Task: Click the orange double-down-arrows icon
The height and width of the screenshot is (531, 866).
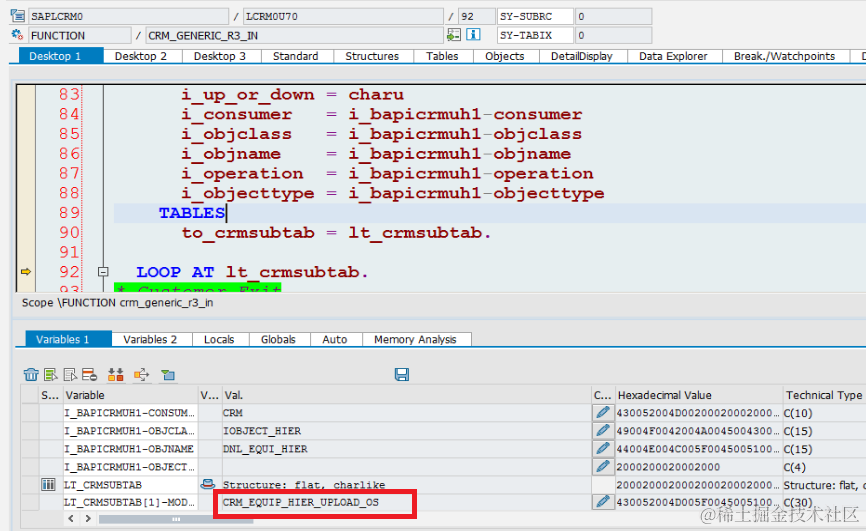Action: tap(115, 375)
